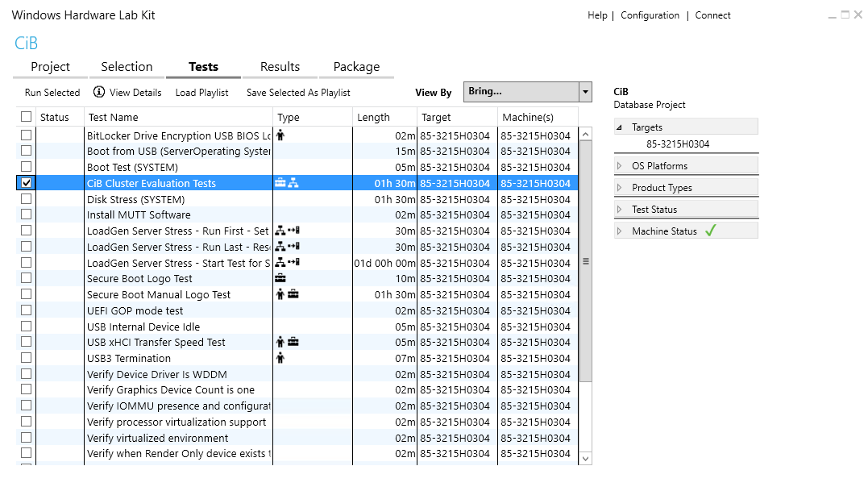Click the vertical scrollbar down arrow
868x491 pixels.
click(x=586, y=458)
